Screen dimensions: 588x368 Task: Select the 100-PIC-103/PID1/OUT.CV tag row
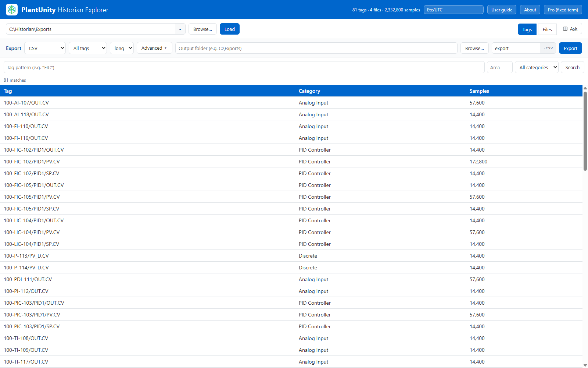tap(291, 303)
